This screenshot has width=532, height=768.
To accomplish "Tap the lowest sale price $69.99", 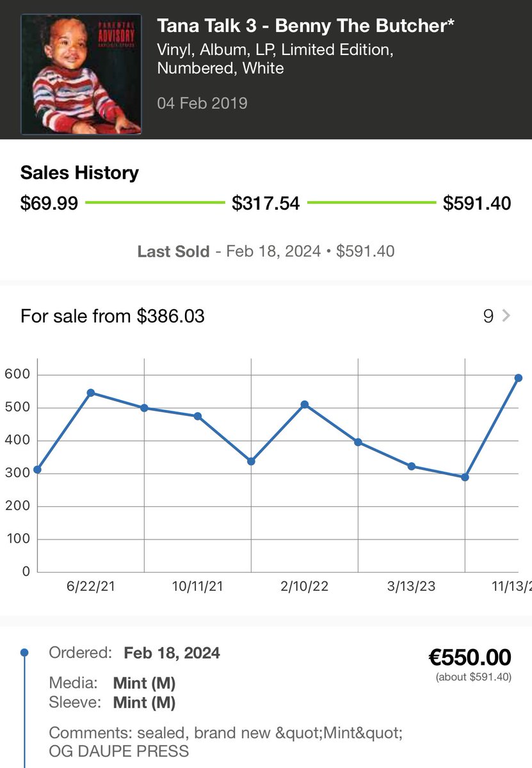I will [49, 204].
